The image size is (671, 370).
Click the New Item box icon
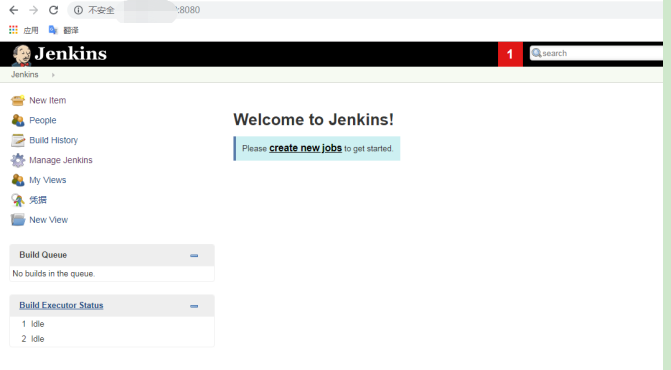click(18, 100)
